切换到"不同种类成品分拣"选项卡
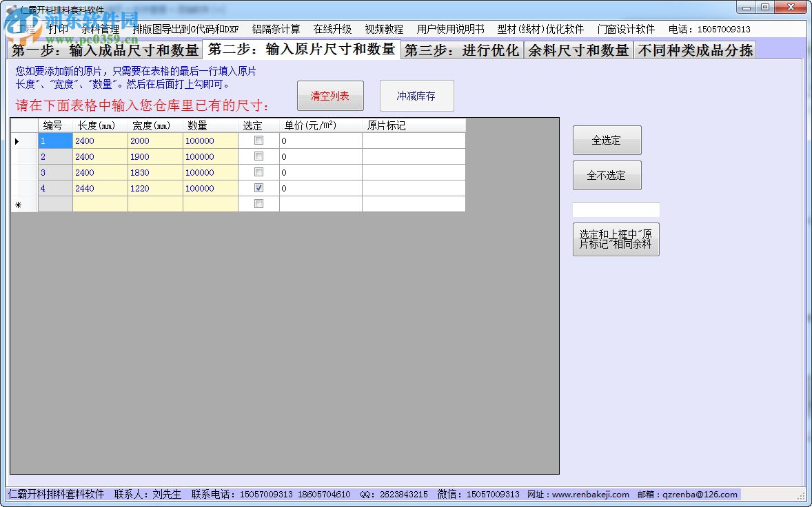 coord(694,49)
